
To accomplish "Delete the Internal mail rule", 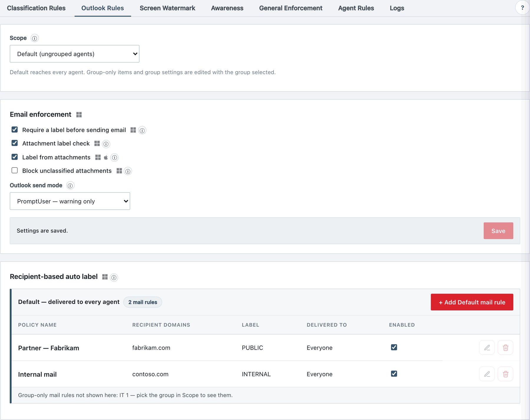I will (506, 374).
